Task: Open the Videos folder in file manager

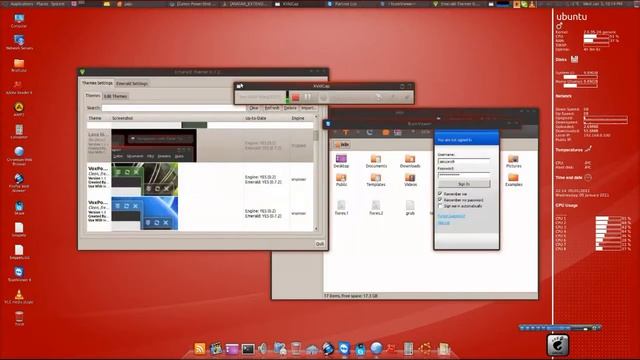Action: (x=410, y=180)
